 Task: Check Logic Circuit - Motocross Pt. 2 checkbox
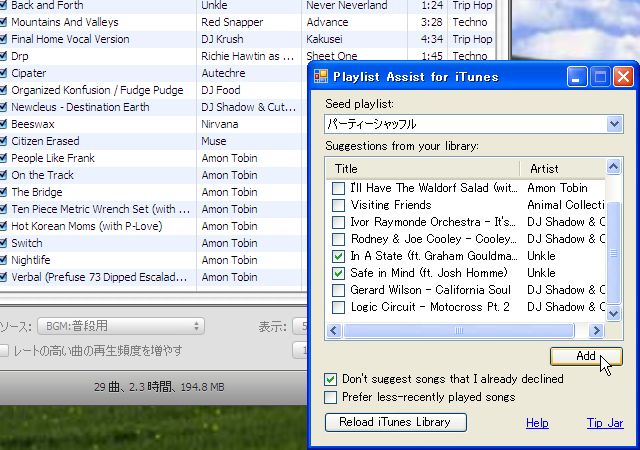[x=338, y=307]
